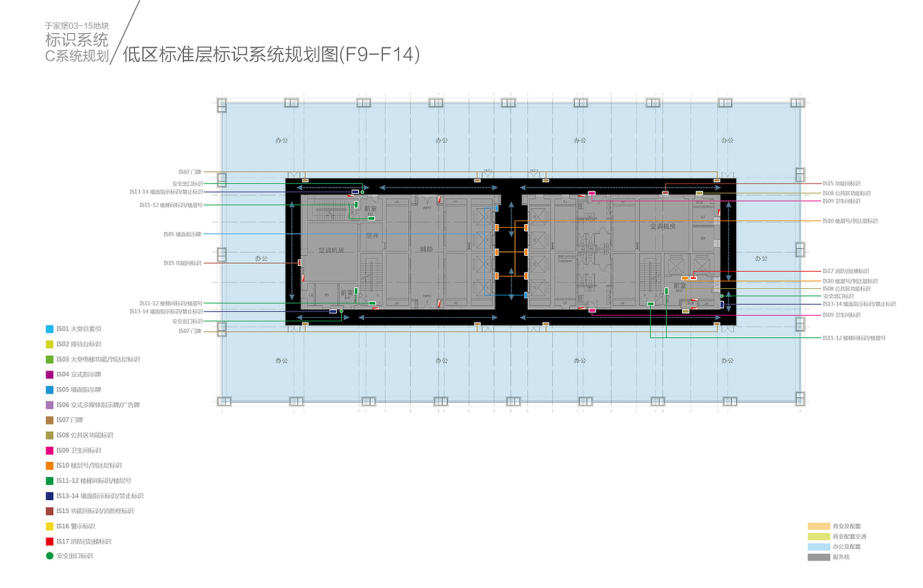Viewport: 923px width, 588px height.
Task: Select the IS17 消防(货)梯标识 red legend icon
Action: tap(49, 541)
